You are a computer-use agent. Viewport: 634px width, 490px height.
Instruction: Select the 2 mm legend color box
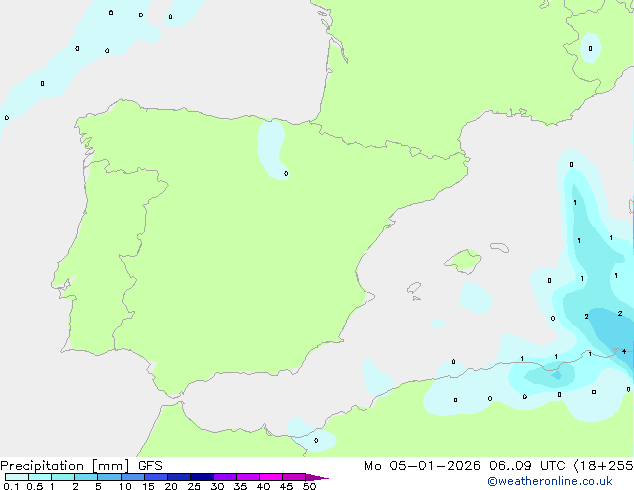tap(86, 477)
